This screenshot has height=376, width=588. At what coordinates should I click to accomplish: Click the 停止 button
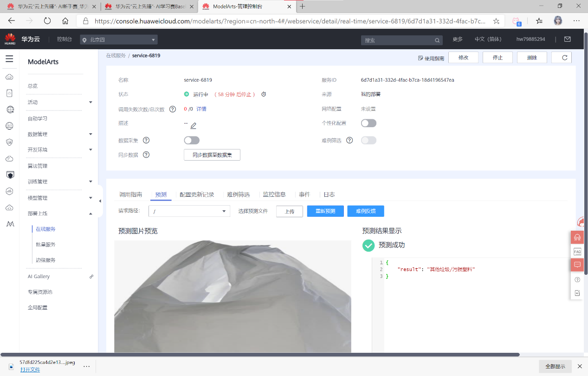[x=498, y=58]
